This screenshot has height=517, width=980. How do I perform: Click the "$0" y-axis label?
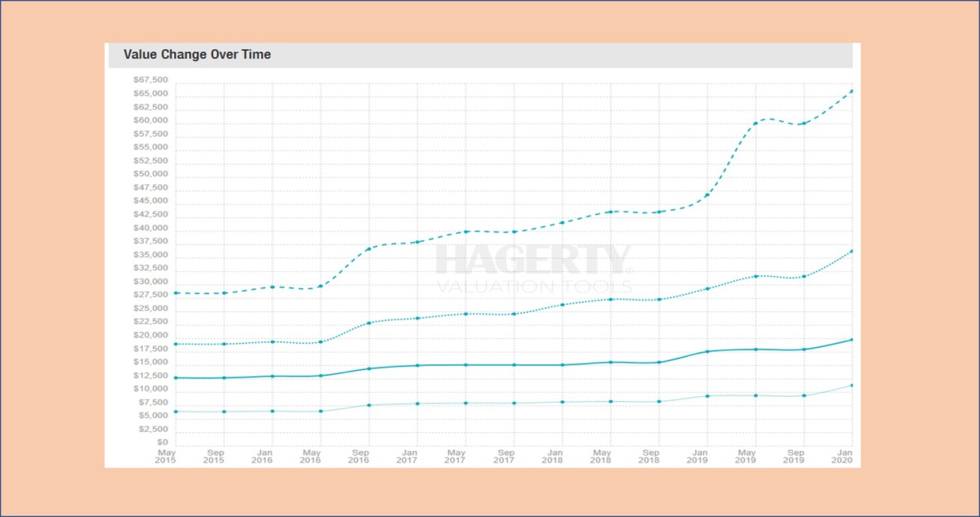pos(161,443)
